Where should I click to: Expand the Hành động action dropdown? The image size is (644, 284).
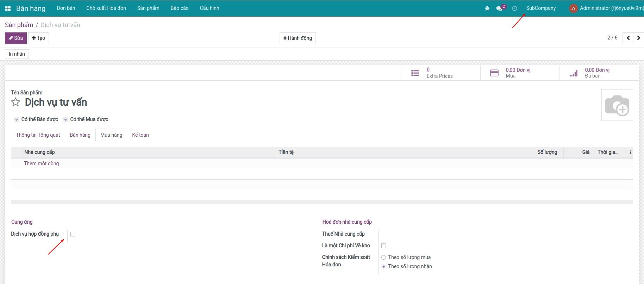(x=298, y=38)
